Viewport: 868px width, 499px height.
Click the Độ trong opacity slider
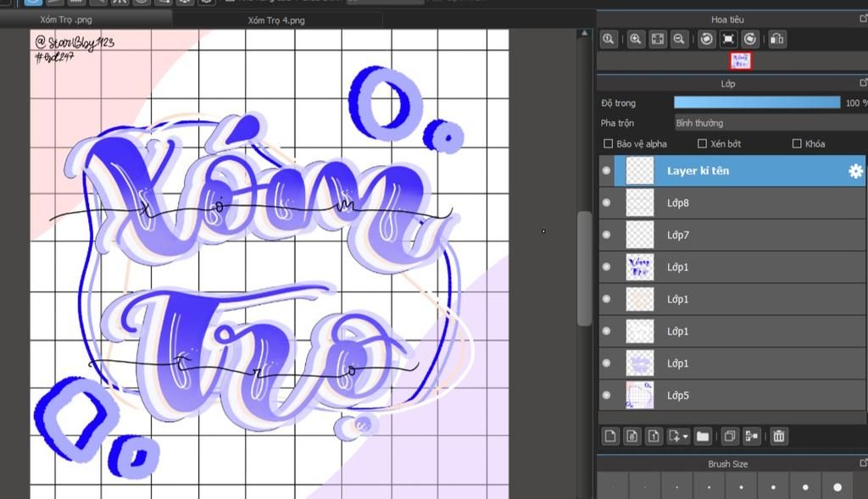[x=757, y=103]
